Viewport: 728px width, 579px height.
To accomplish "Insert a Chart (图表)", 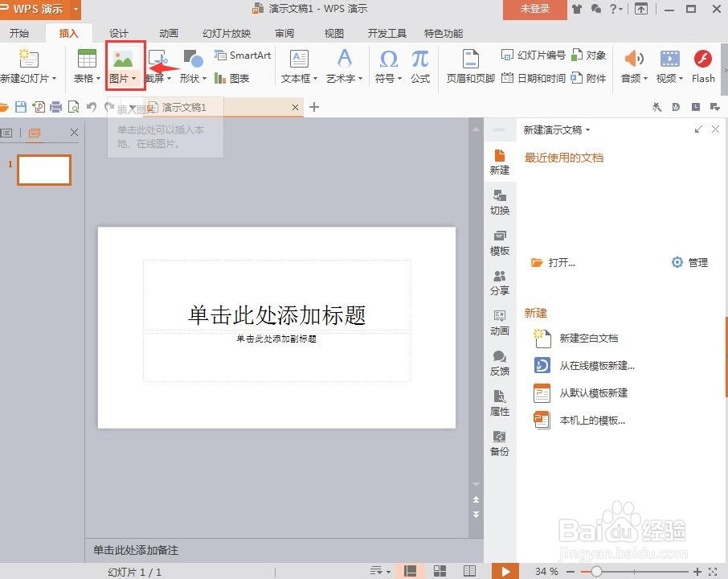I will (x=232, y=79).
